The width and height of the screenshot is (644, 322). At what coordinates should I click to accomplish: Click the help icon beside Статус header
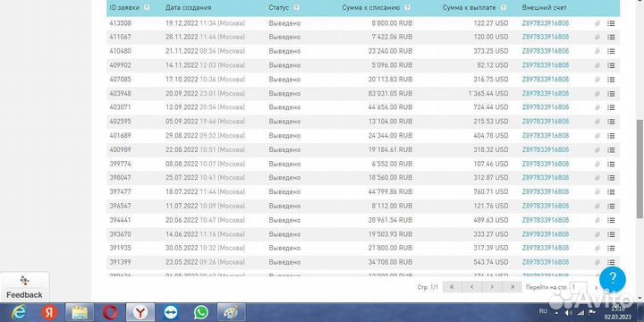pos(297,7)
